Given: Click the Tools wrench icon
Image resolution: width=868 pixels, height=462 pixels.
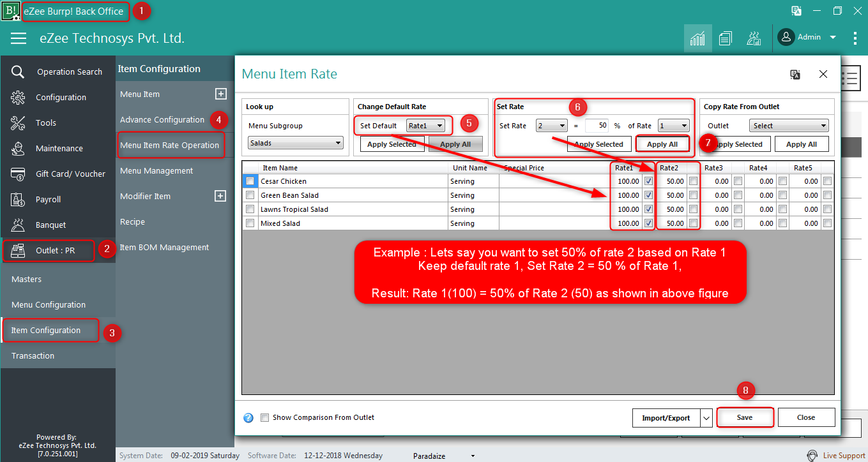Looking at the screenshot, I should tap(18, 123).
